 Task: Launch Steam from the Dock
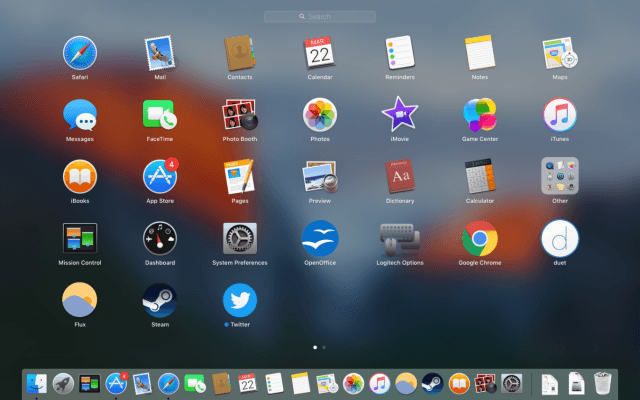pos(433,384)
